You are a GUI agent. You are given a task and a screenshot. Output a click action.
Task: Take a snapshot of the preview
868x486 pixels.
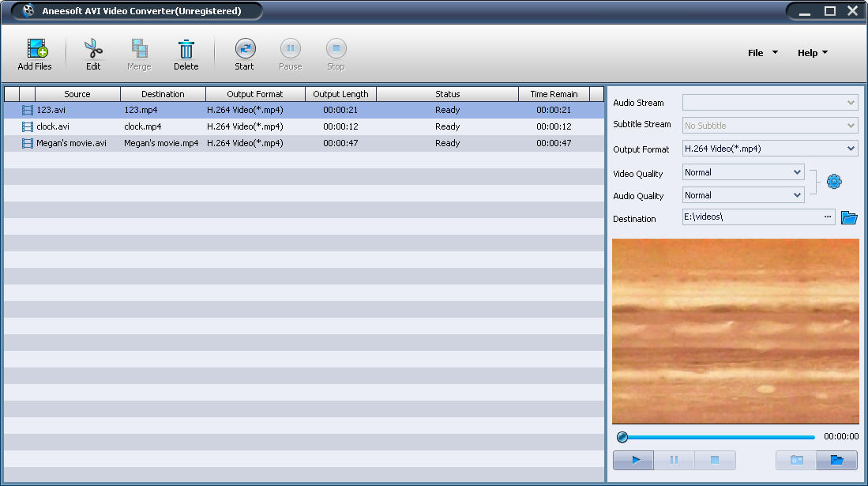pyautogui.click(x=796, y=460)
